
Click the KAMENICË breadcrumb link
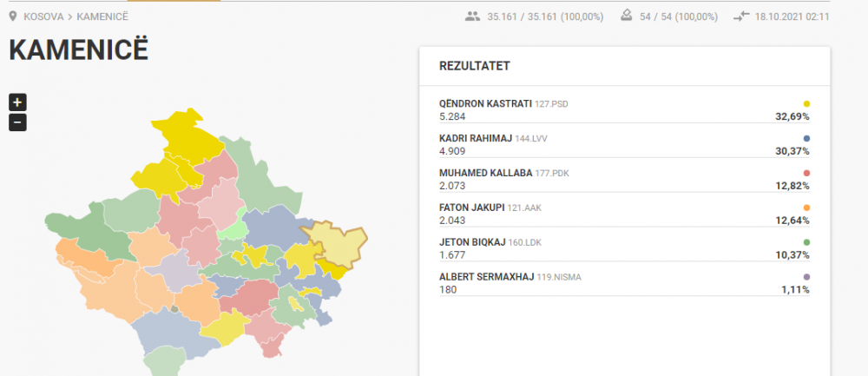click(102, 16)
